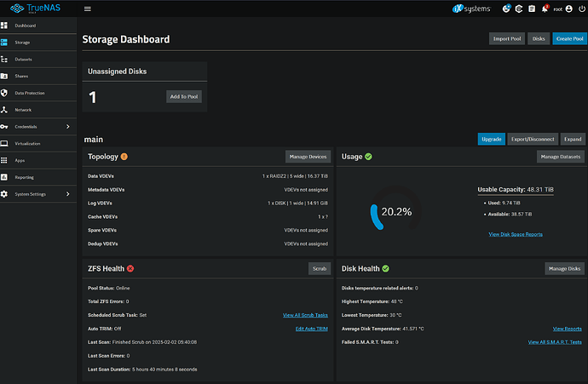This screenshot has width=588, height=384.
Task: Click the Export/Disconnect button
Action: [533, 139]
